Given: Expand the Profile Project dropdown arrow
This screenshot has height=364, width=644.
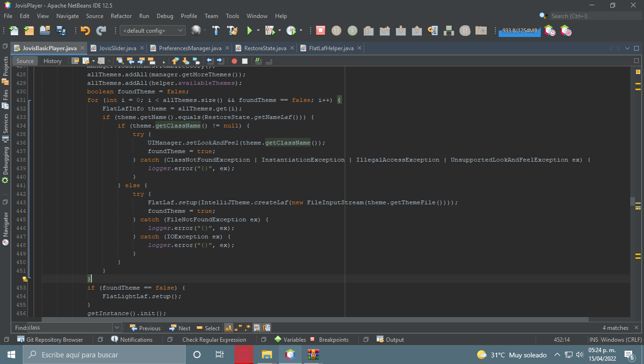Looking at the screenshot, I should click(x=301, y=31).
